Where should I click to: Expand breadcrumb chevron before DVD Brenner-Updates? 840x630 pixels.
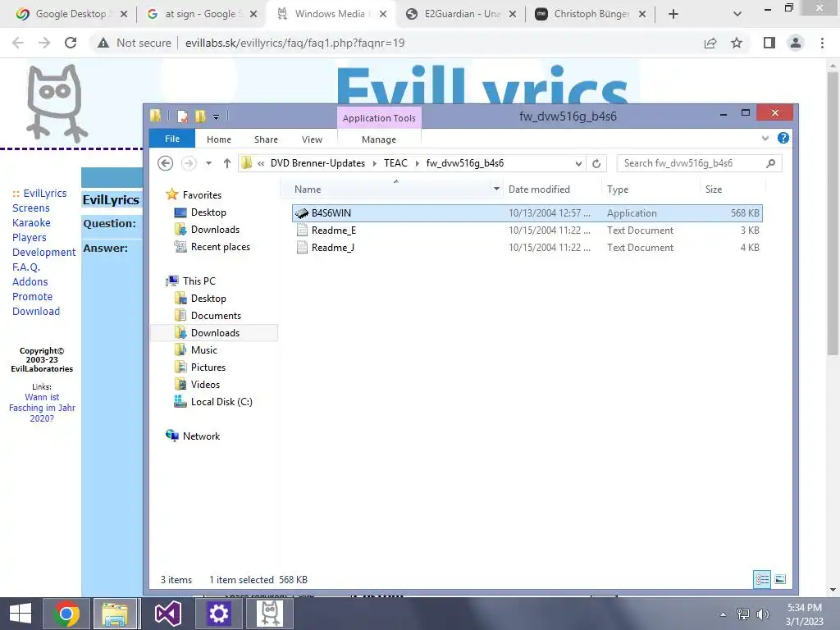pos(261,163)
